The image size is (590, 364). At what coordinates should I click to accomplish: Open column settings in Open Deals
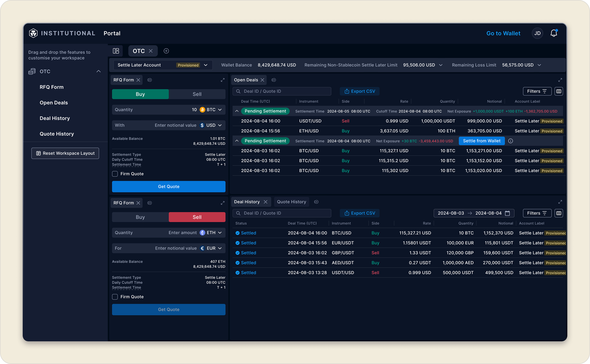coord(559,91)
